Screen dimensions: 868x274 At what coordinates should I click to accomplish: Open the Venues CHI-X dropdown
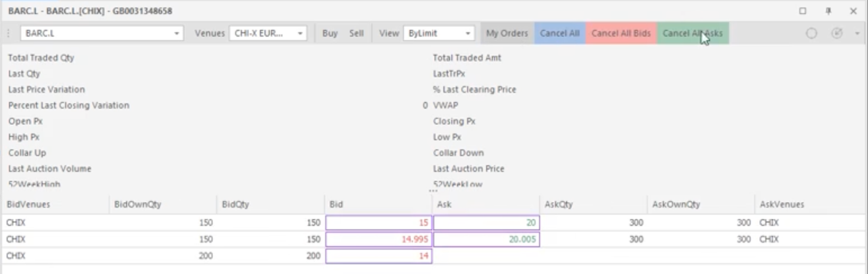299,34
